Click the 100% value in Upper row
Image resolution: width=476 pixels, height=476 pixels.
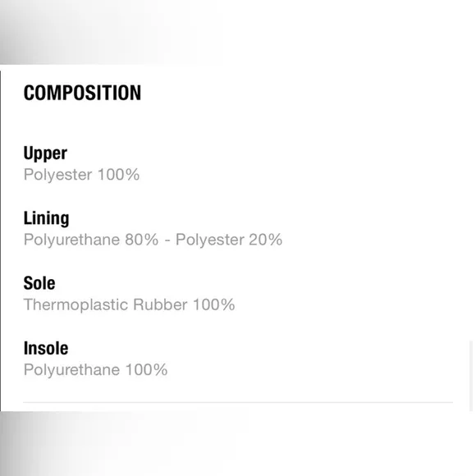point(118,175)
